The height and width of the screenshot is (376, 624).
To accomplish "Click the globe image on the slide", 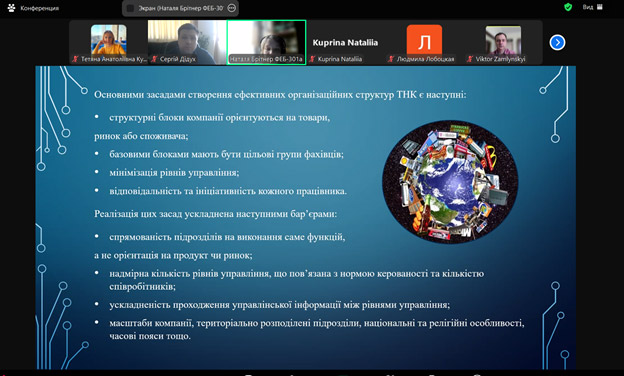I will tap(450, 181).
